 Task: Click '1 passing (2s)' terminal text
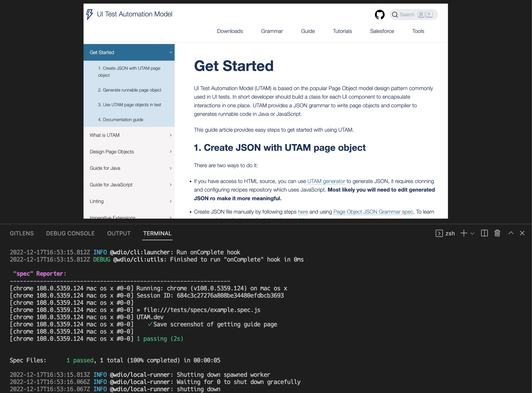pos(160,339)
